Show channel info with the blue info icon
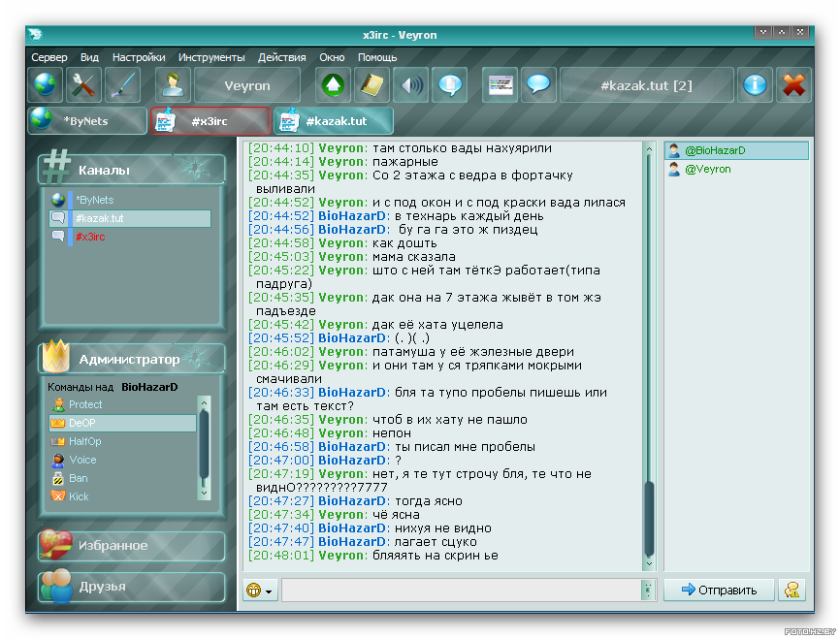 755,84
